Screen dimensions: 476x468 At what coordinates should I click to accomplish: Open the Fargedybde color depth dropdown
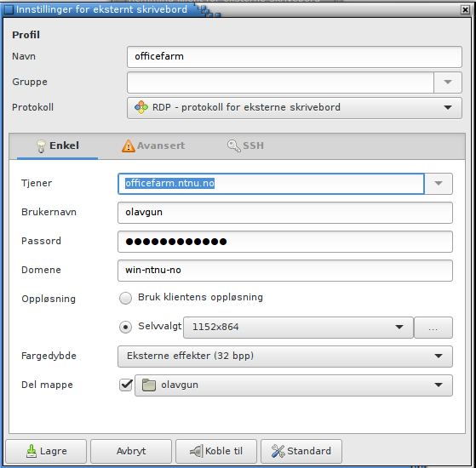(285, 357)
